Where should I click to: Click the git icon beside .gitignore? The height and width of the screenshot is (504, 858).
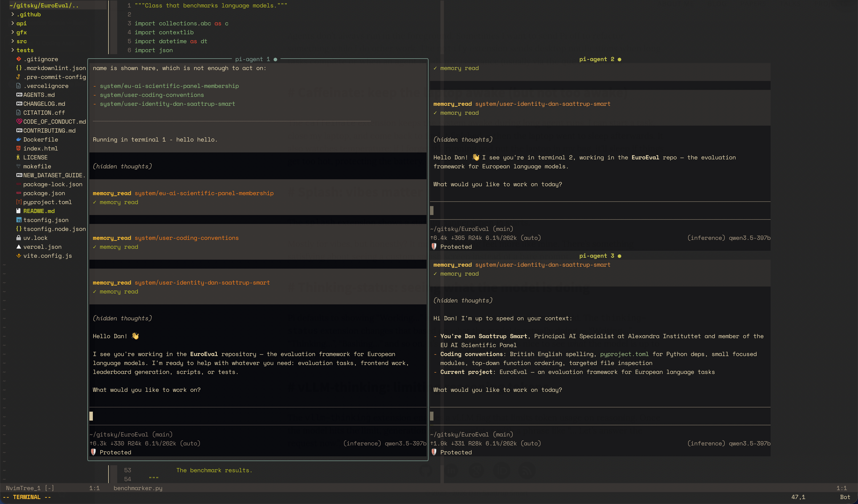click(19, 59)
